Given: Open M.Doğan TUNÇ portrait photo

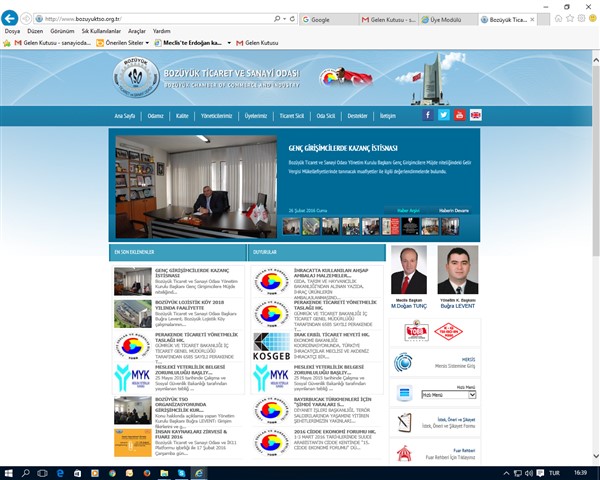Looking at the screenshot, I should pos(409,270).
